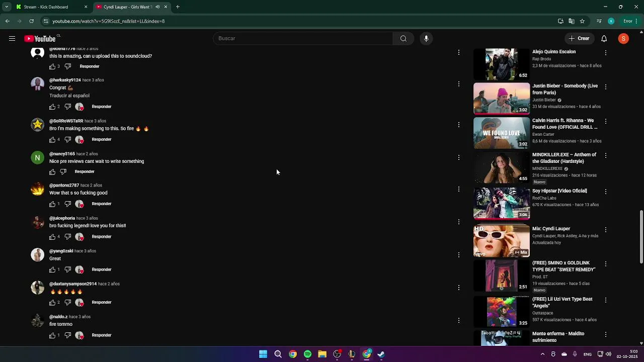The width and height of the screenshot is (644, 362).
Task: Show hidden tray icons chevron
Action: (x=542, y=354)
